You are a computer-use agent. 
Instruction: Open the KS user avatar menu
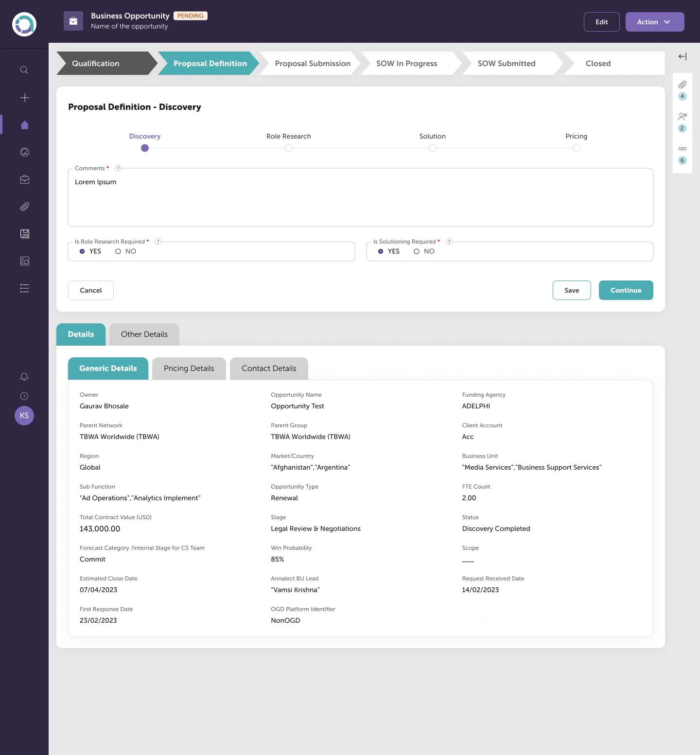click(x=24, y=416)
